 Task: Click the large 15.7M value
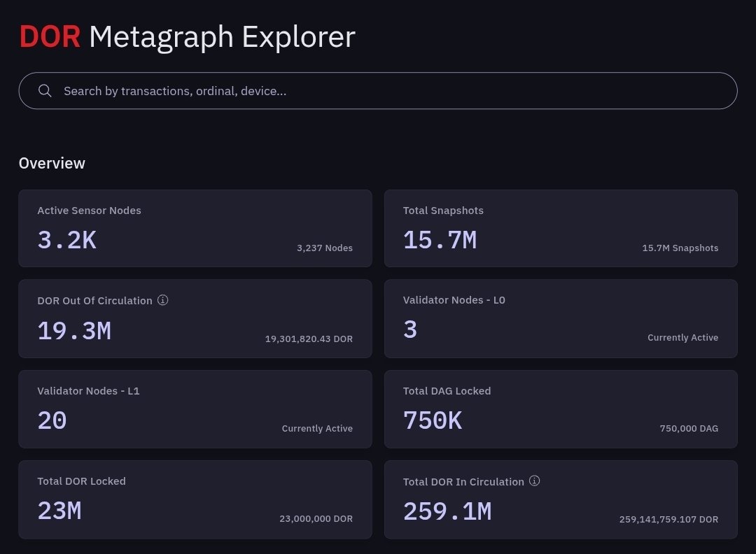tap(440, 240)
